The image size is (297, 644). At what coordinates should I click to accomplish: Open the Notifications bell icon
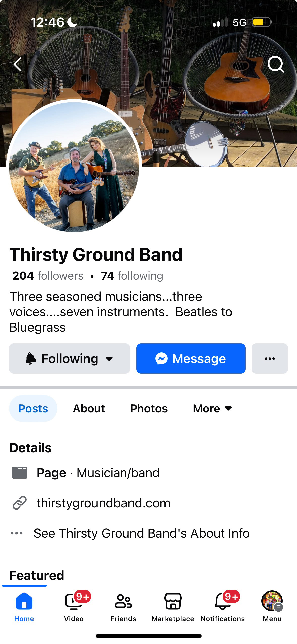click(223, 602)
